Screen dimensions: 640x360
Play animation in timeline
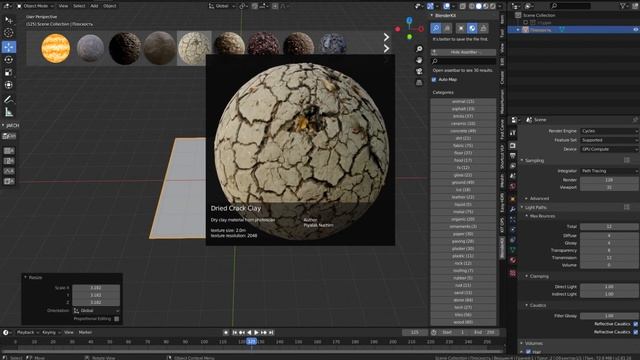point(256,333)
